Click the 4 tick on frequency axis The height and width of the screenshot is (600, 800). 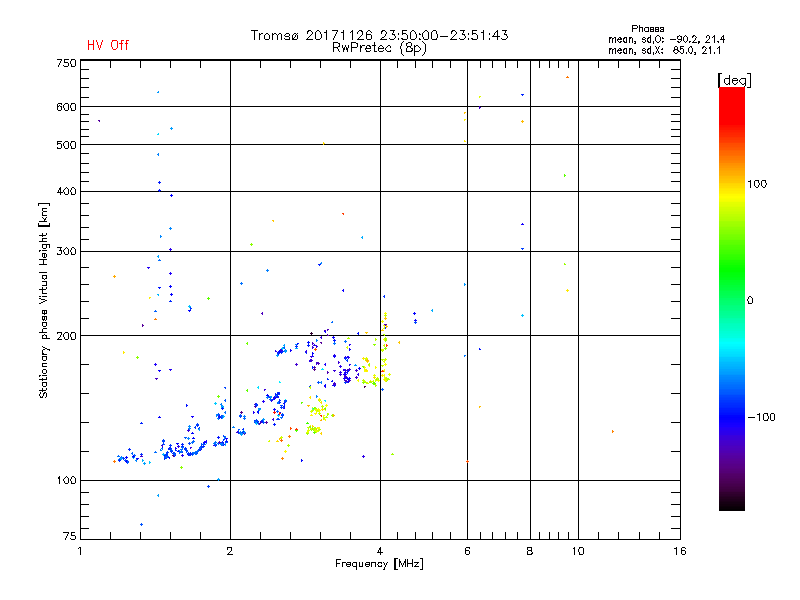[x=380, y=551]
